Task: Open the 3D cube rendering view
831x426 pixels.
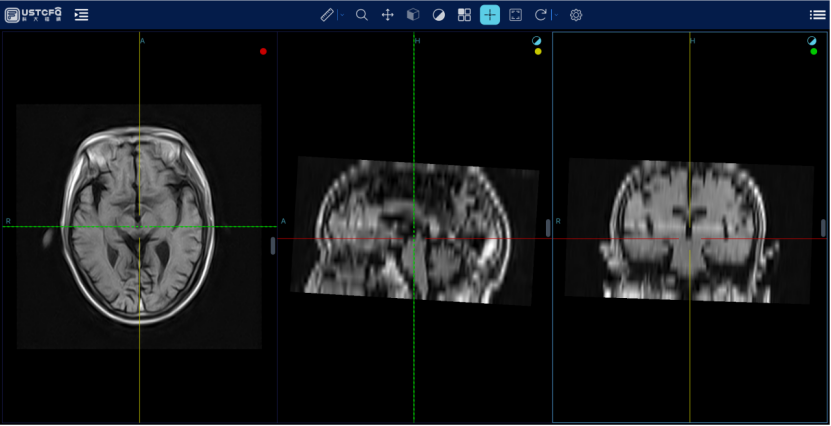Action: (x=413, y=15)
